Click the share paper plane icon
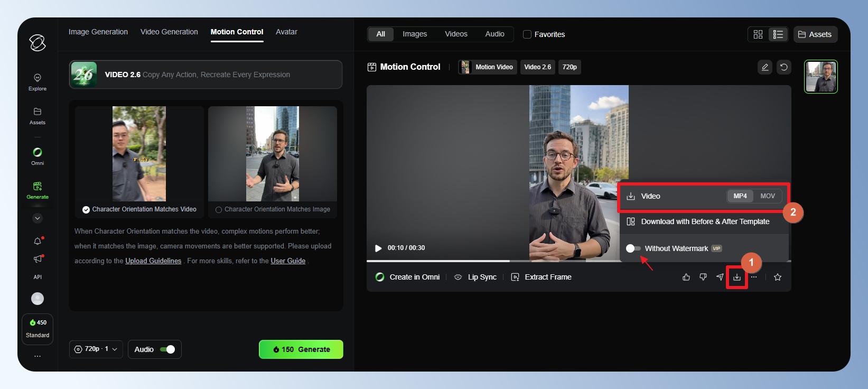This screenshot has width=868, height=389. click(x=720, y=277)
